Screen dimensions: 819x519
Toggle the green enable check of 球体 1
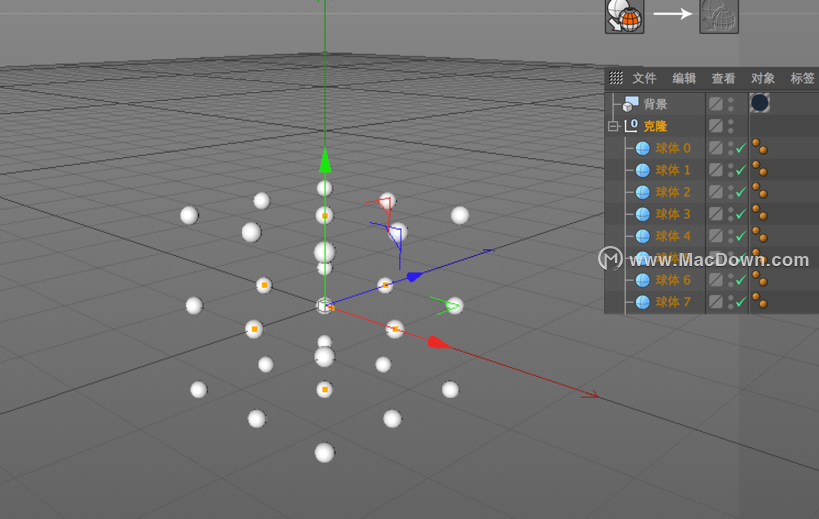pos(741,170)
